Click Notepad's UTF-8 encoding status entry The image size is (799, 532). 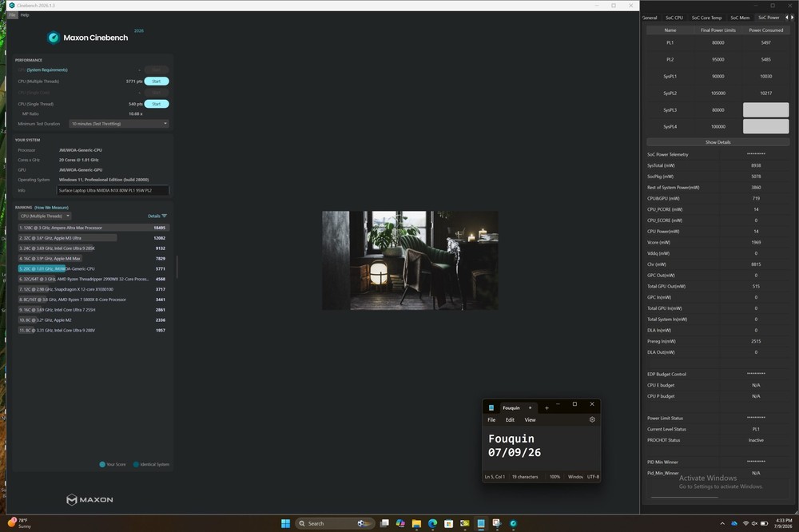(593, 477)
